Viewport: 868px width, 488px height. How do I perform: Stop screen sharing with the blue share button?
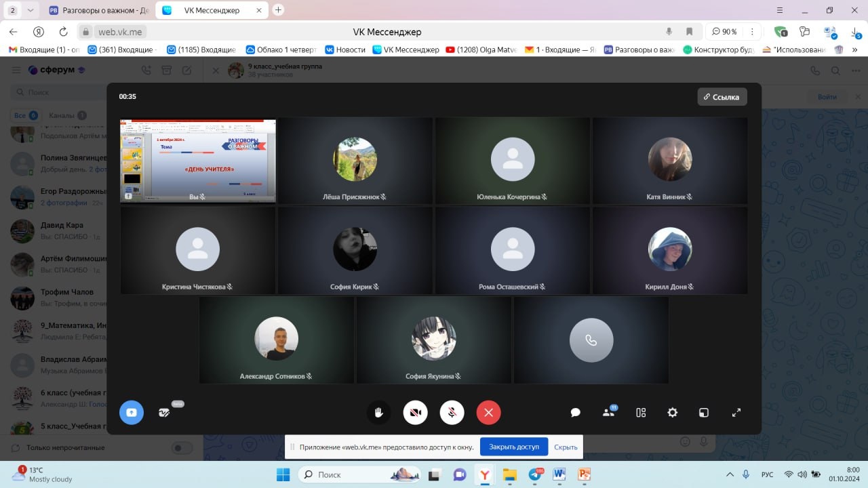point(132,412)
